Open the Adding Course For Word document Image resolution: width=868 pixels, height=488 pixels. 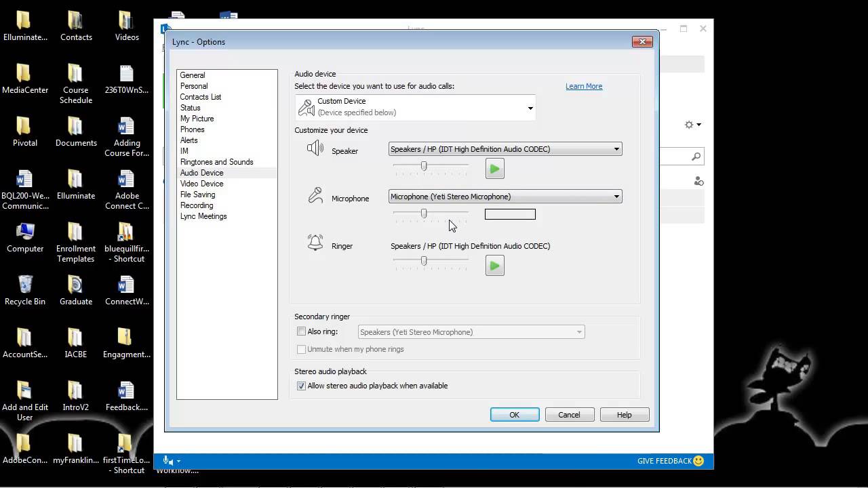127,137
